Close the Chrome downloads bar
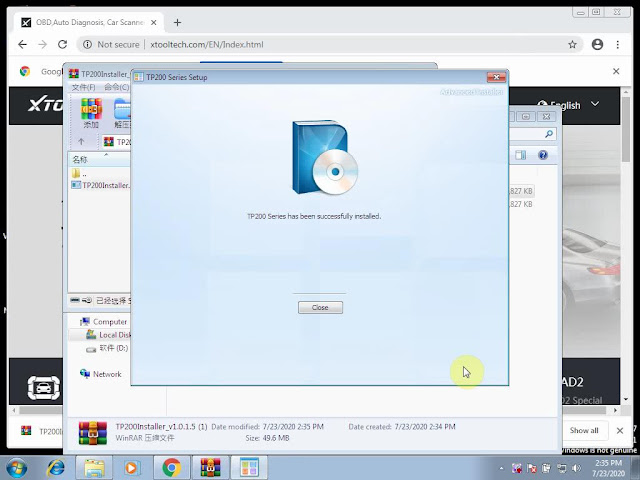This screenshot has width=640, height=480. [x=620, y=430]
